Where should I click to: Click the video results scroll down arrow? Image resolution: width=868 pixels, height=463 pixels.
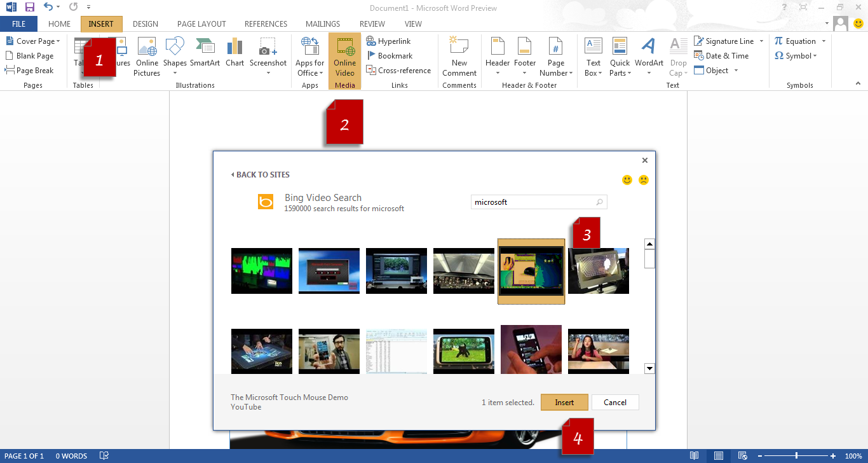point(649,368)
